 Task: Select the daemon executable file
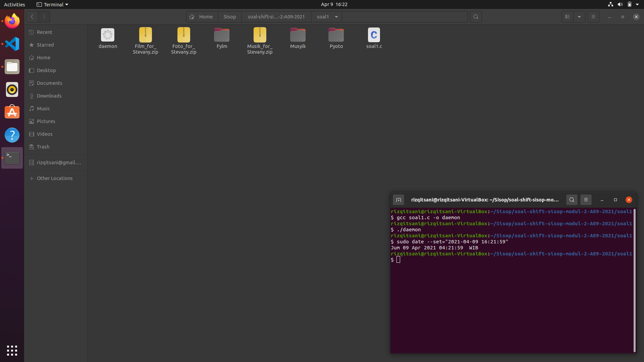pos(108,39)
